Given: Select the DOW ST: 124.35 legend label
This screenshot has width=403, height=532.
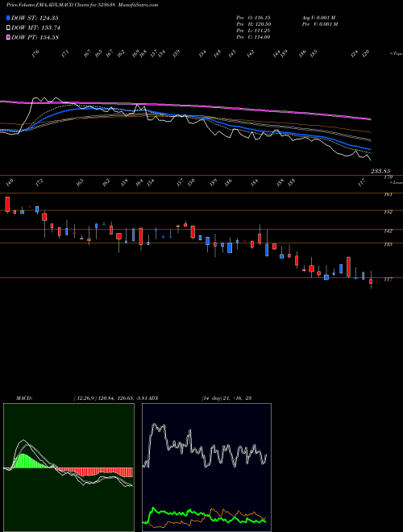Looking at the screenshot, I should [35, 18].
